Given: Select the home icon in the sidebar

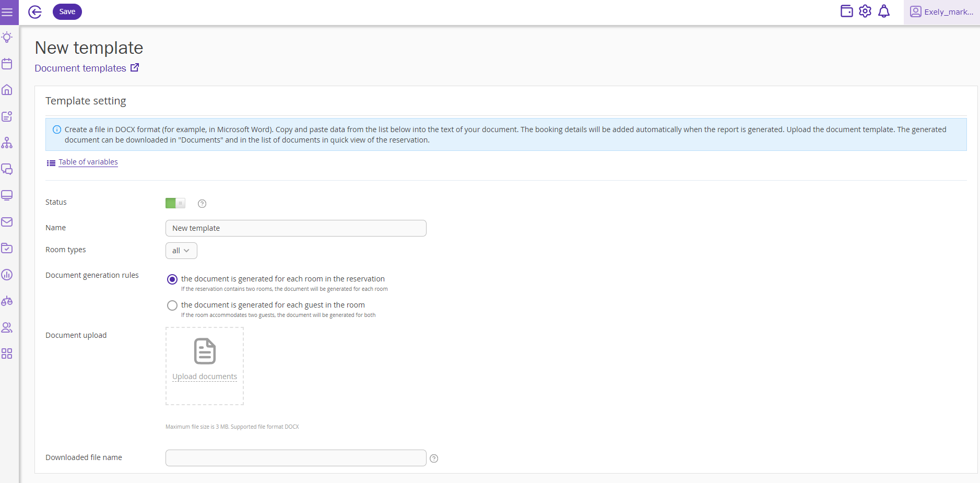Looking at the screenshot, I should (7, 90).
